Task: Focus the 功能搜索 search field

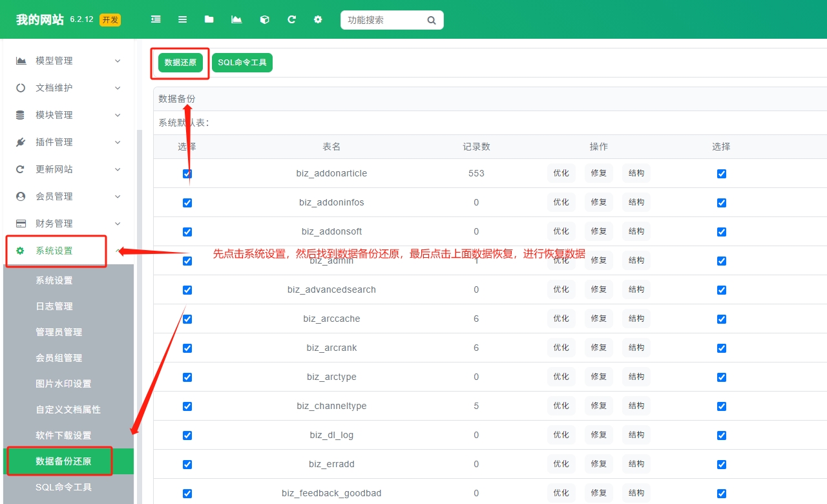Action: 384,20
